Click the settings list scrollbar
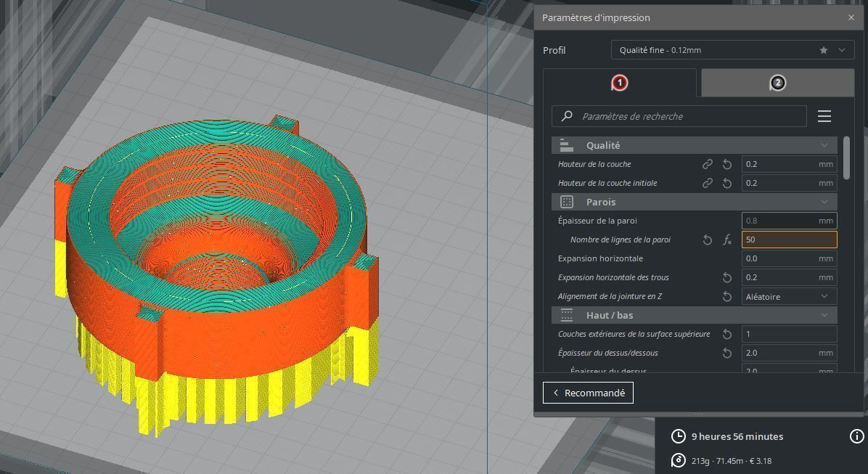Viewport: 868px width, 474px height. 846,158
